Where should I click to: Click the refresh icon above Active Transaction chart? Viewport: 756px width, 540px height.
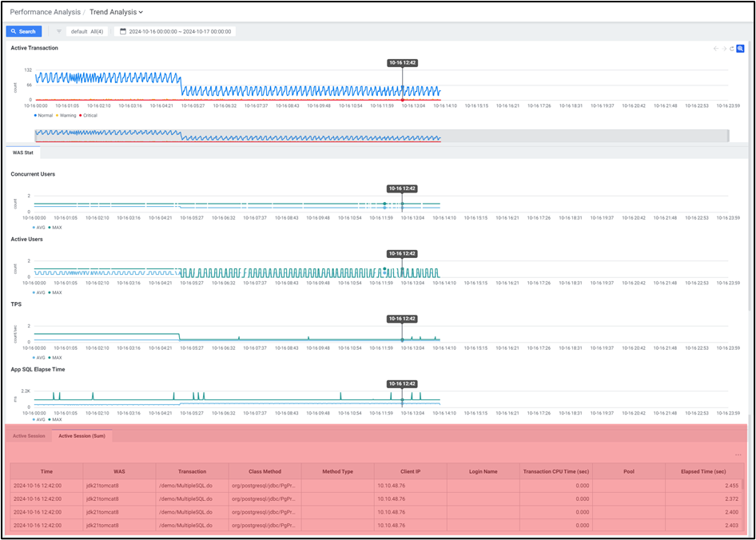[x=731, y=49]
